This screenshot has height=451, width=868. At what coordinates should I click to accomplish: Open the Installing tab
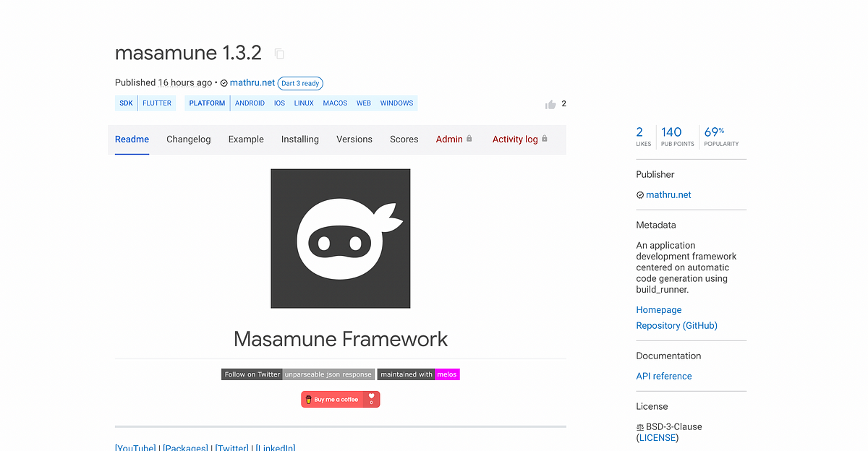coord(300,139)
